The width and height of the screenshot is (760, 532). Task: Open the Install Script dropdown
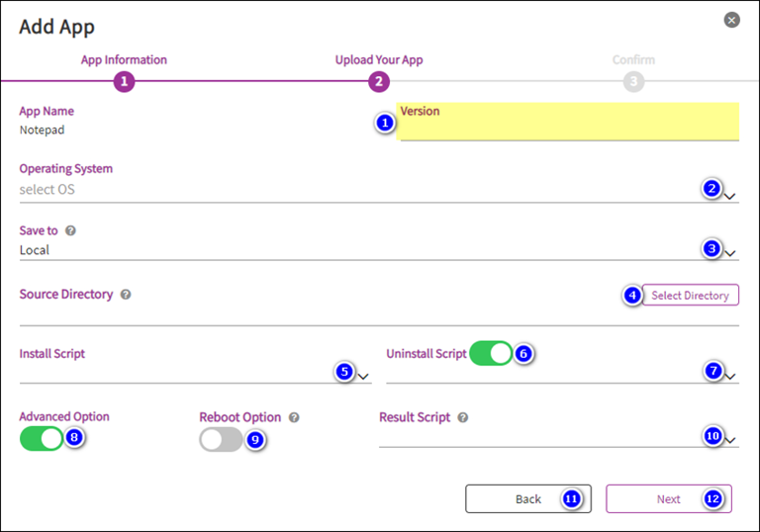363,377
